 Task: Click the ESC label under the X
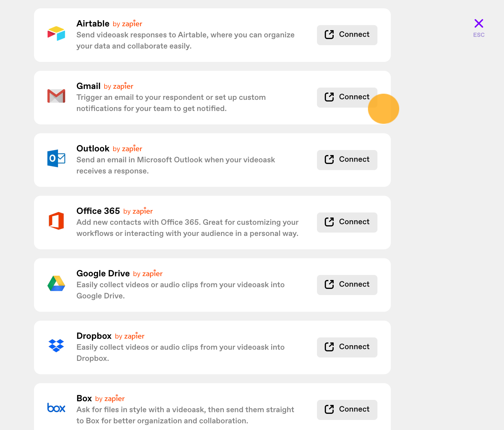click(479, 35)
